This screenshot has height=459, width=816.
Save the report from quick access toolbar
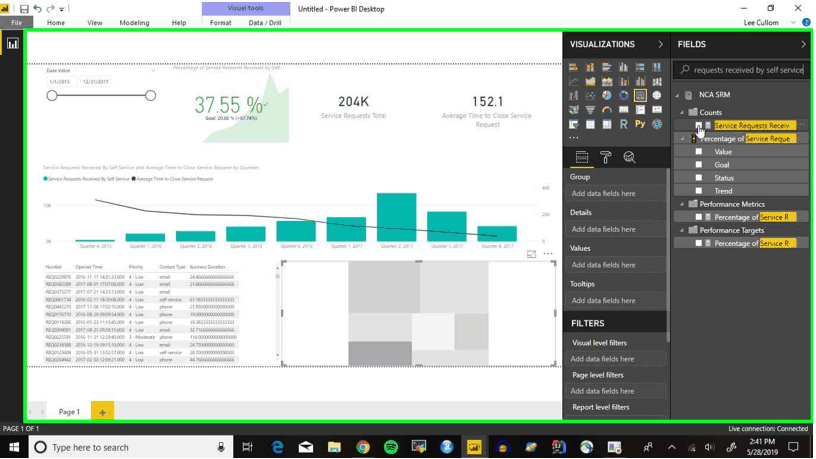24,9
